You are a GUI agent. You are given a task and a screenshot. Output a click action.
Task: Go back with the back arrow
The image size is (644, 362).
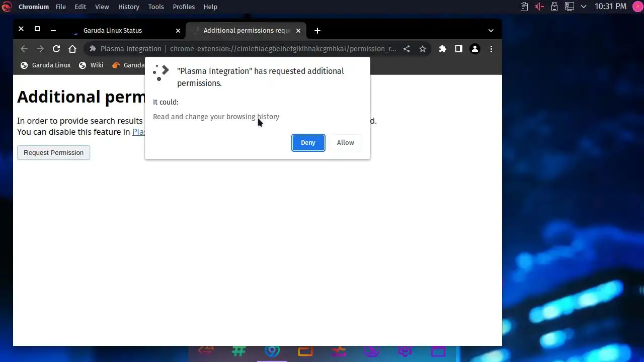(24, 49)
